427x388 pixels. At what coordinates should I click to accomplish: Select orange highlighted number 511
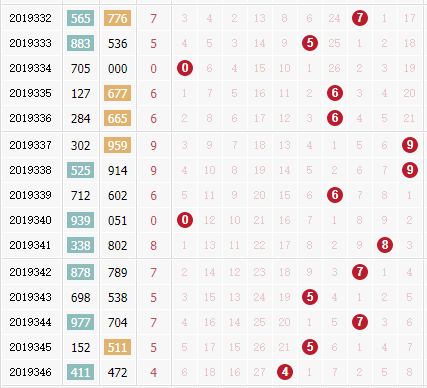117,347
